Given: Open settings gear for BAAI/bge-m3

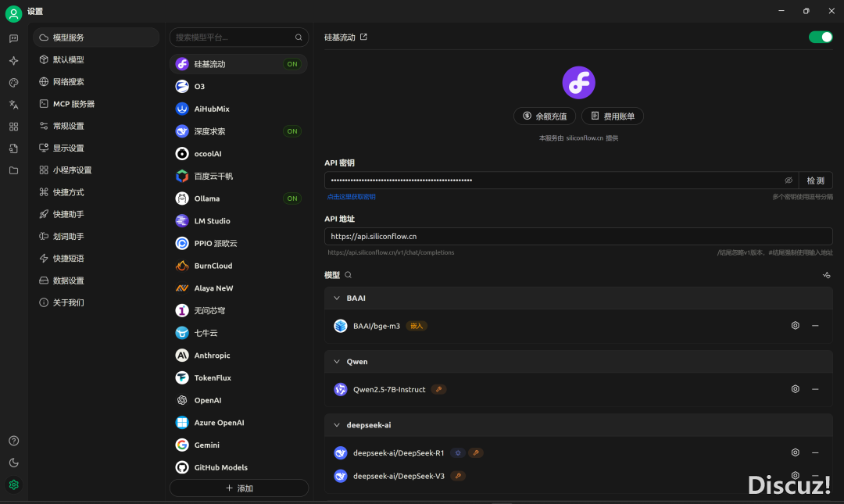Looking at the screenshot, I should 795,325.
